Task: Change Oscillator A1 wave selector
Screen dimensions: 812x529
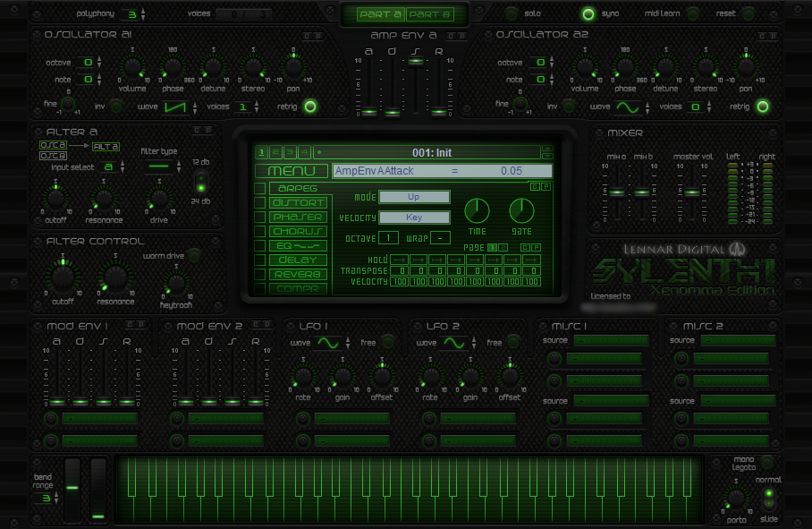Action: [175, 107]
